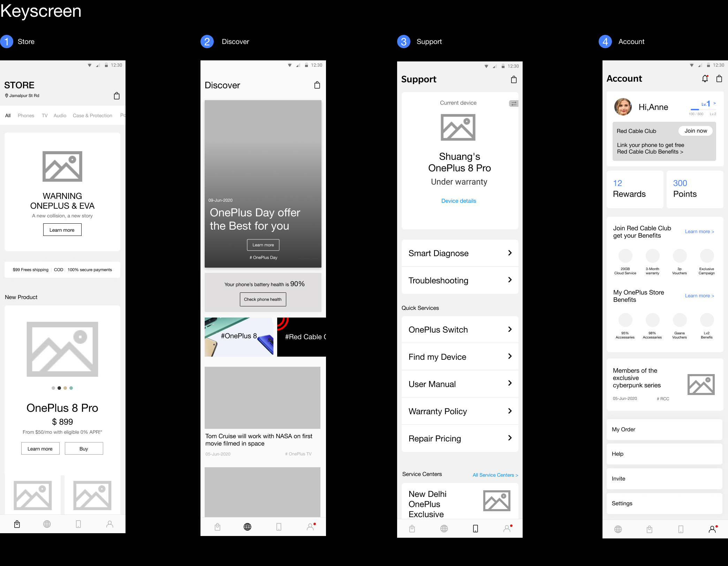728x566 pixels.
Task: Open Warranty Policy row chevron
Action: (510, 411)
